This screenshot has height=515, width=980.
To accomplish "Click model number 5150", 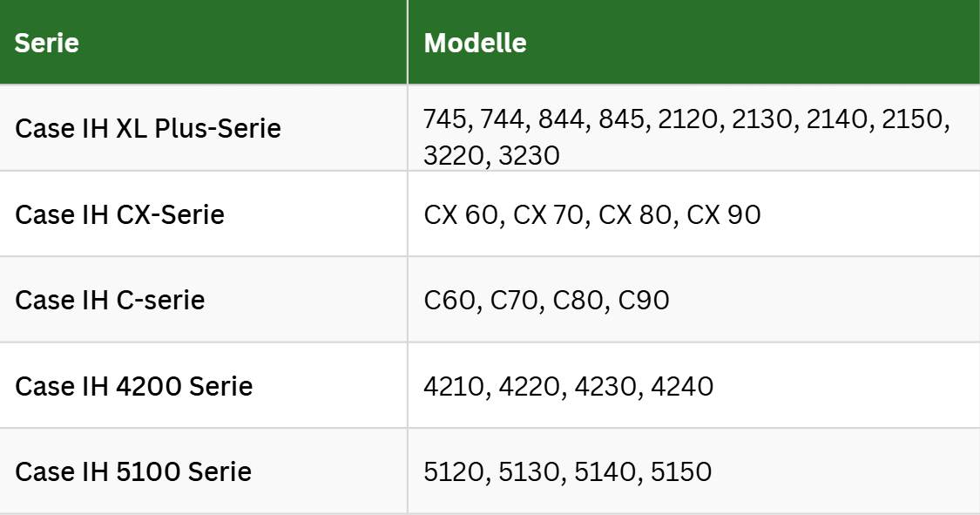I will pos(679,471).
